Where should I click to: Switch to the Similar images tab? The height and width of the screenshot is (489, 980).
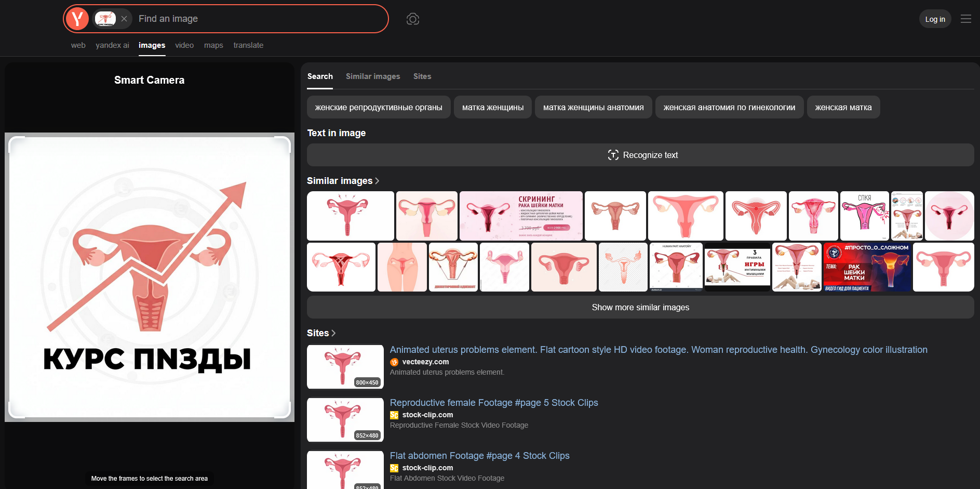tap(373, 76)
